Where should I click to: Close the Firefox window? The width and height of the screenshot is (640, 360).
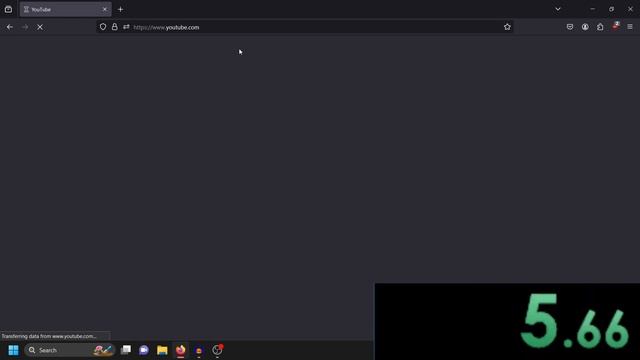tap(630, 9)
